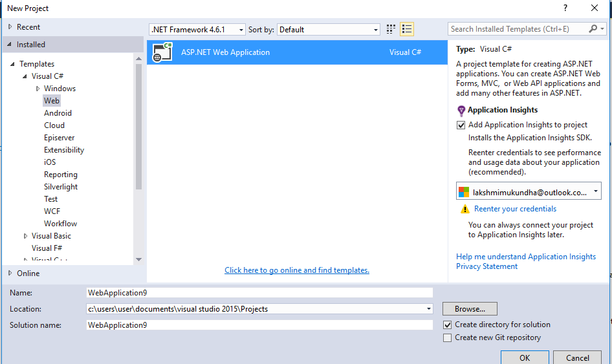Open the Location path dropdown arrow
612x364 pixels.
[x=428, y=309]
